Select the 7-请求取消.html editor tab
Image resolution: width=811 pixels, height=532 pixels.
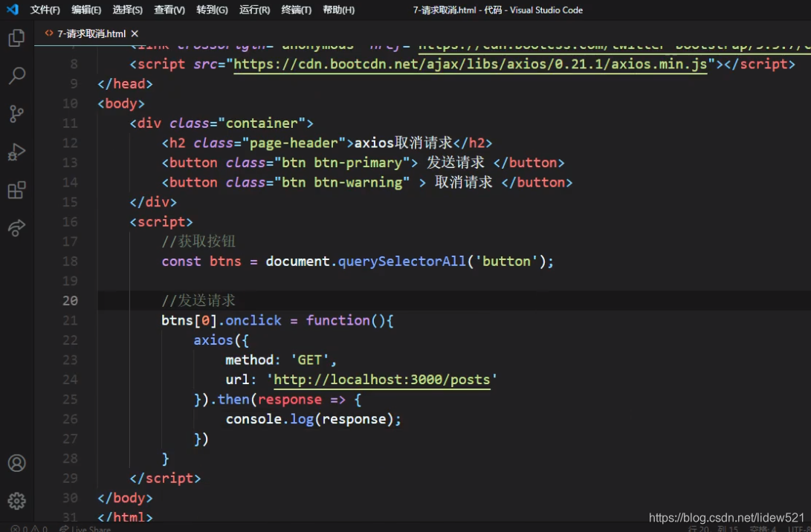(x=91, y=33)
